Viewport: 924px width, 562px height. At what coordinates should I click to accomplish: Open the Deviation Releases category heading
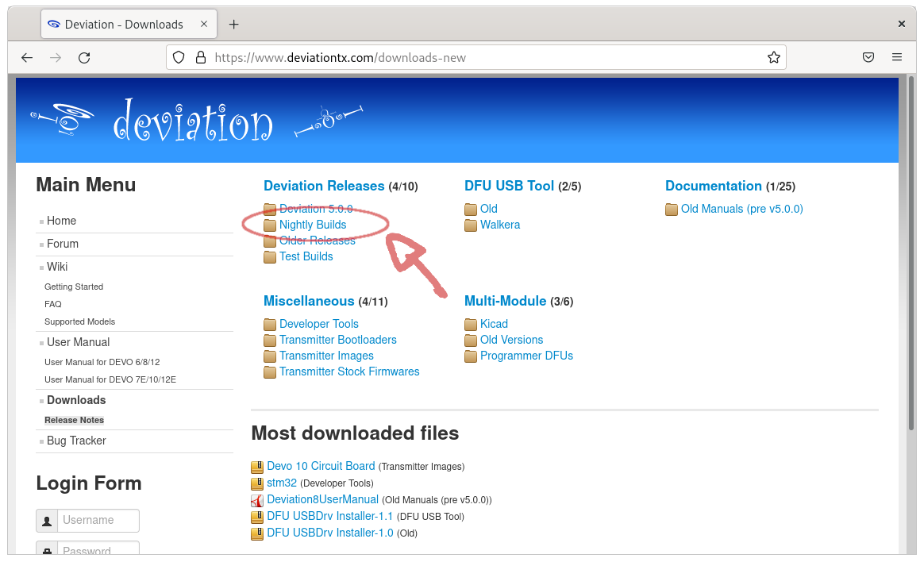[324, 187]
